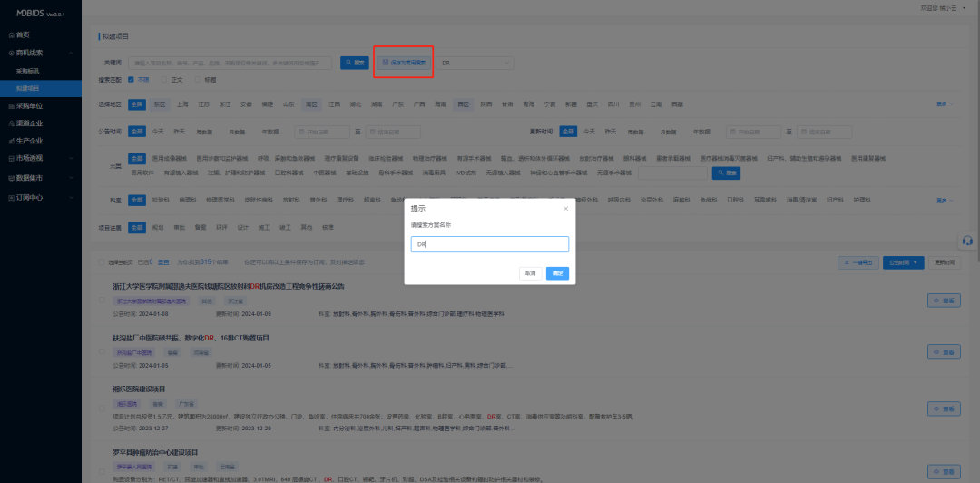Select 昨天 under 更新时间
This screenshot has height=483, width=980.
tap(611, 132)
